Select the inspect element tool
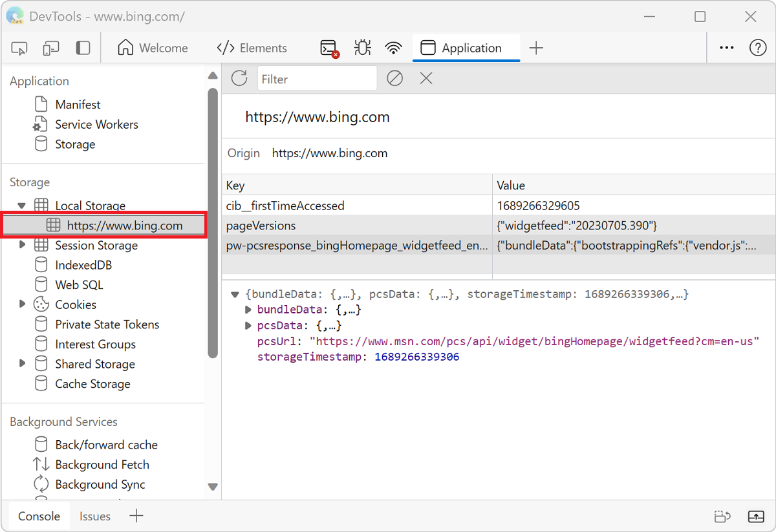Screen dimensions: 776x532 (x=19, y=48)
